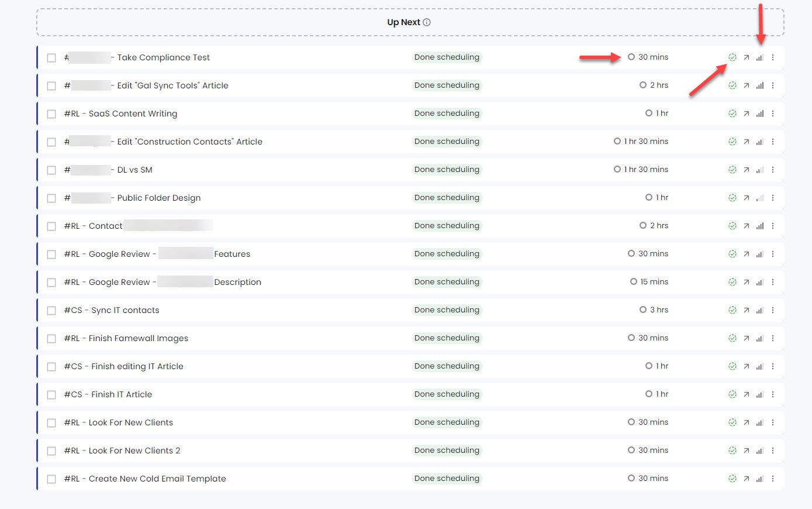Open SaaS Content Writing via arrow icon
The height and width of the screenshot is (509, 812).
[x=746, y=114]
